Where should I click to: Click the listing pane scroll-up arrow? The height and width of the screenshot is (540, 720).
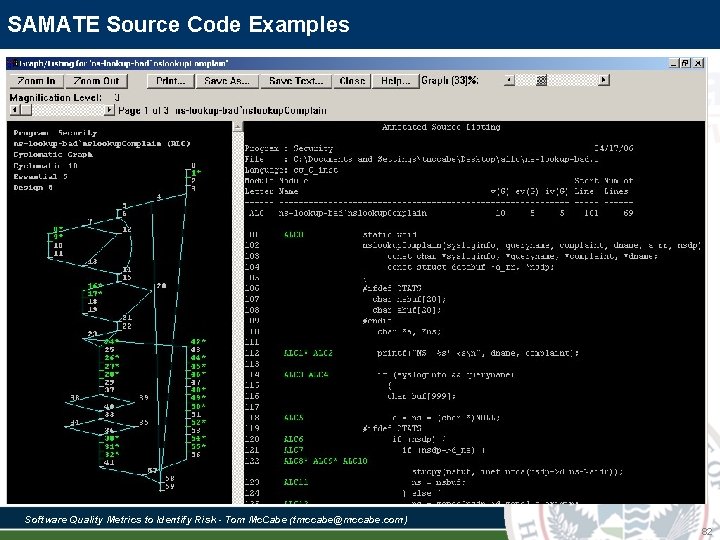pos(238,127)
